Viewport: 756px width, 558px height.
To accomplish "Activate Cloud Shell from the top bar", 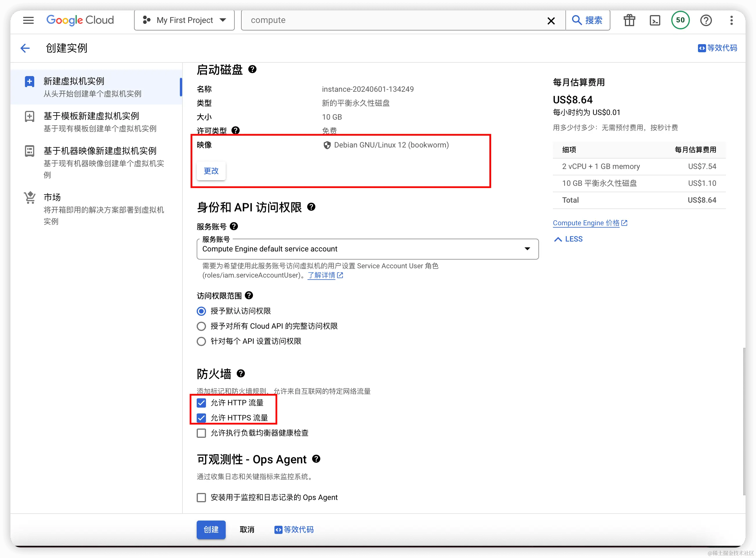I will click(655, 20).
